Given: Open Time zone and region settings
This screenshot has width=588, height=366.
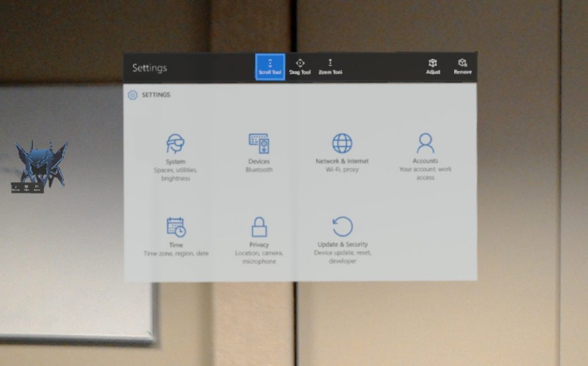Looking at the screenshot, I should tap(176, 237).
